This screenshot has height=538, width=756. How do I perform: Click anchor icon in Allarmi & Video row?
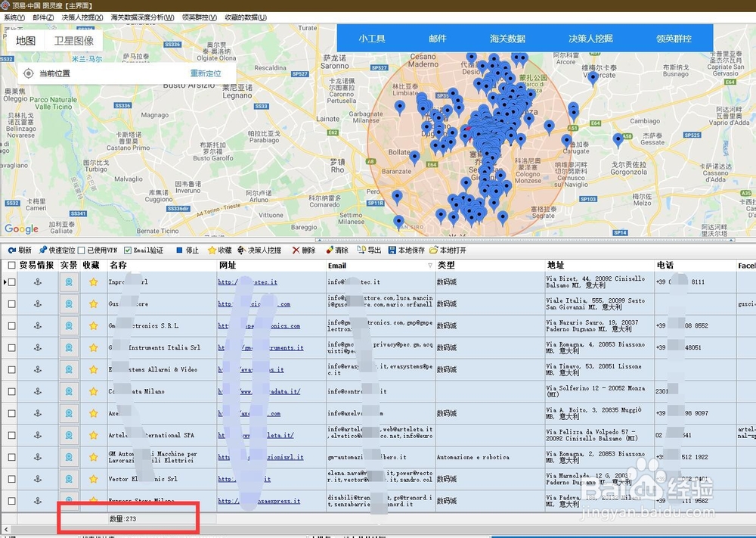coord(38,369)
